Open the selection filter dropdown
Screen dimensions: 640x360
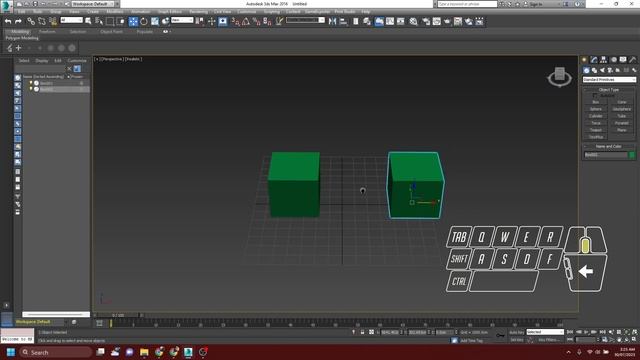coord(71,20)
